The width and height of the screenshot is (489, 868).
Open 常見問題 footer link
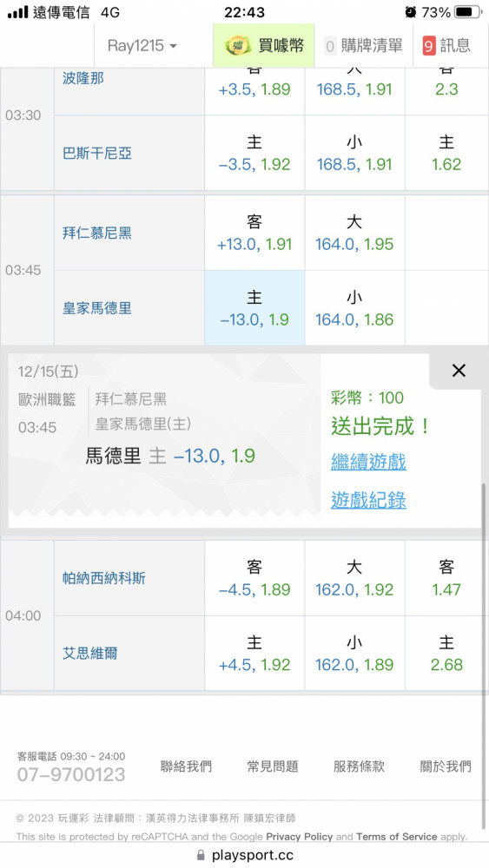pyautogui.click(x=273, y=766)
